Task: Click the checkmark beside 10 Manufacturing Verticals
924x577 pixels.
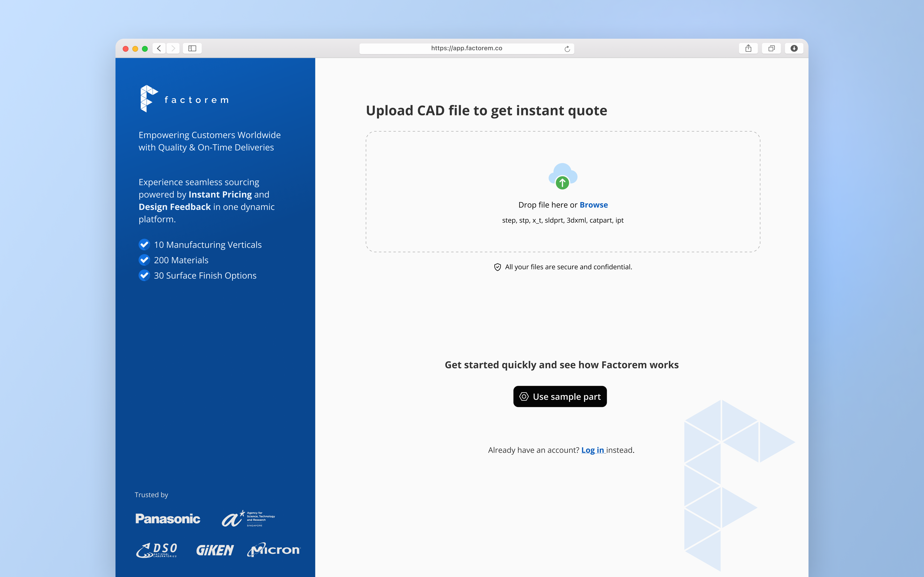Action: click(x=144, y=244)
